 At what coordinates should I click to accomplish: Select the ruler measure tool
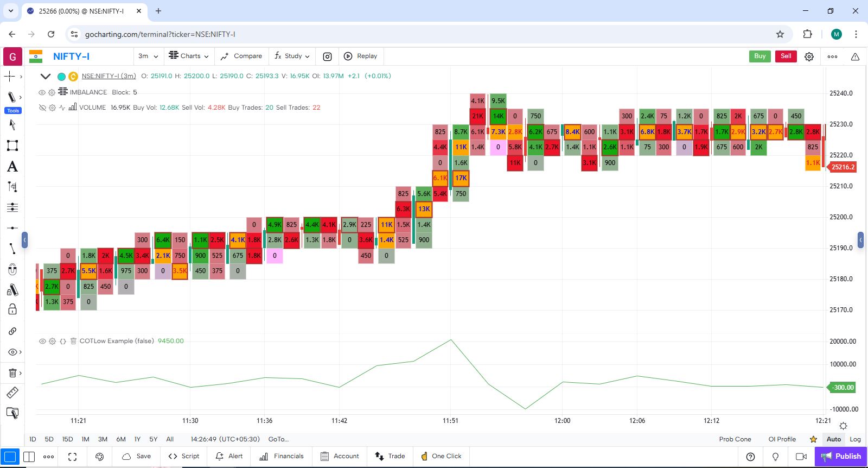pyautogui.click(x=12, y=393)
